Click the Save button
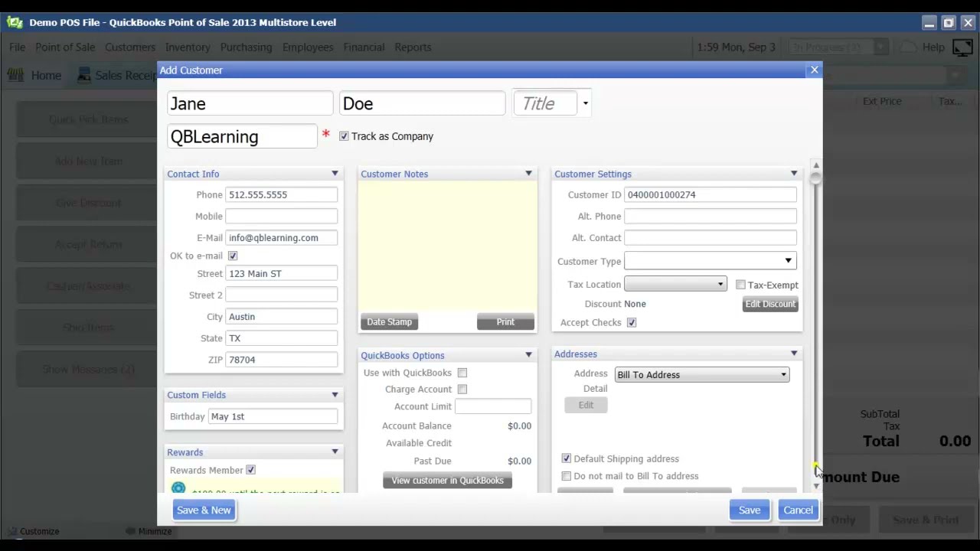 750,510
